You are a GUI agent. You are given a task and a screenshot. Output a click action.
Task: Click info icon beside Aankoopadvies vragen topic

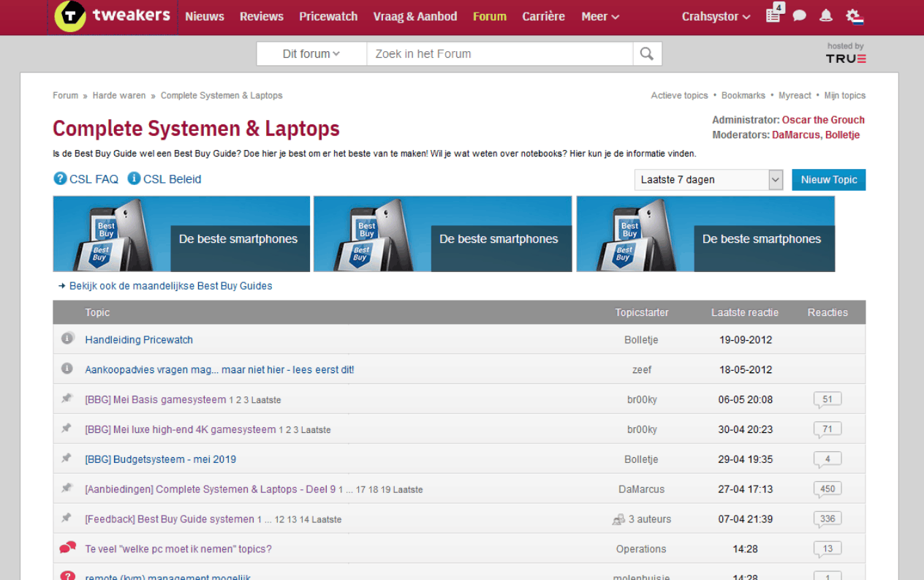point(67,369)
